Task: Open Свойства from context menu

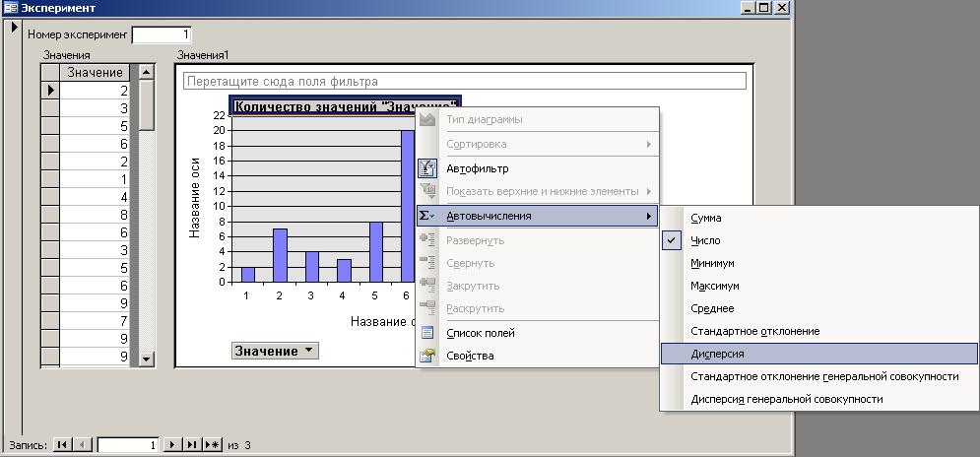Action: tap(538, 356)
